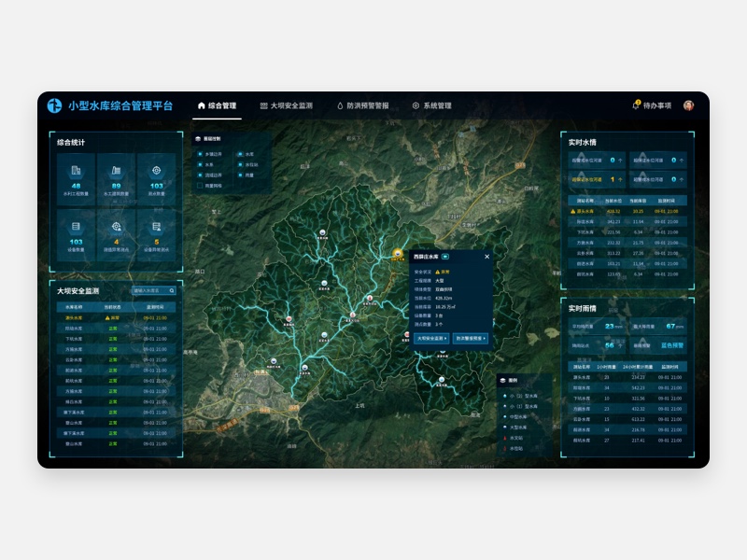This screenshot has height=560, width=747.
Task: Click the 水文站 red legend icon
Action: click(x=505, y=438)
